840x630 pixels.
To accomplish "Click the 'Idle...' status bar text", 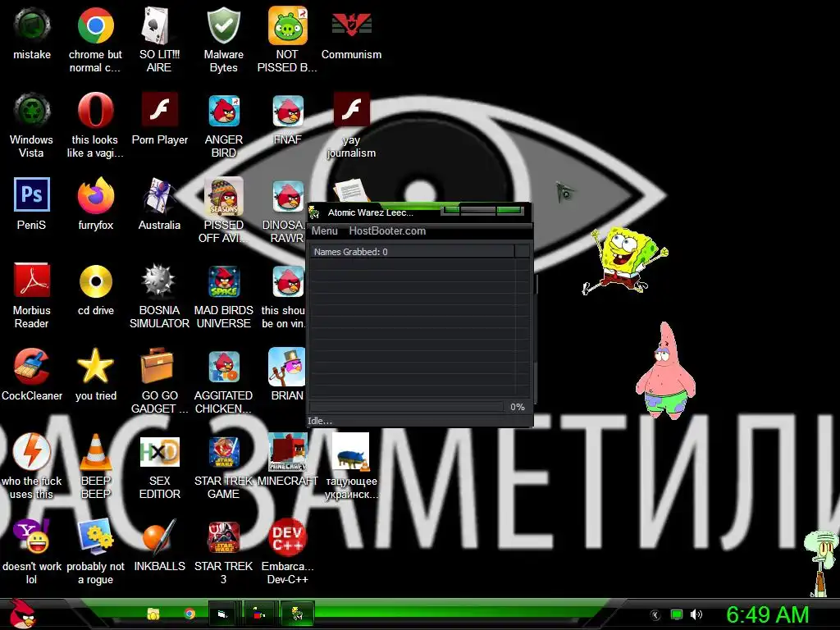I will click(x=320, y=421).
